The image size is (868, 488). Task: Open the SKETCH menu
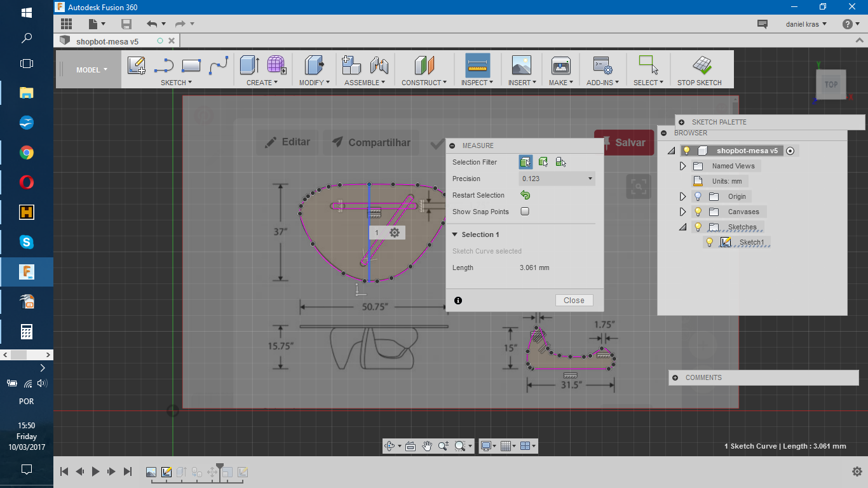point(176,83)
